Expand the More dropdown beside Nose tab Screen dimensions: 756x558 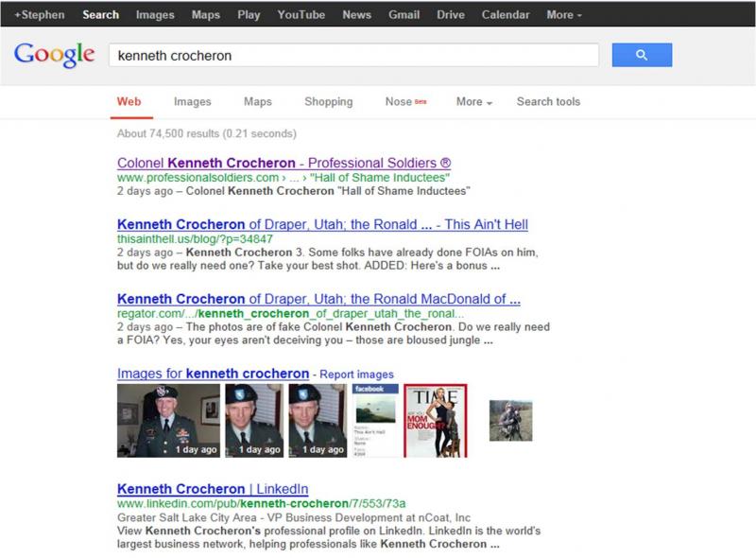tap(474, 101)
